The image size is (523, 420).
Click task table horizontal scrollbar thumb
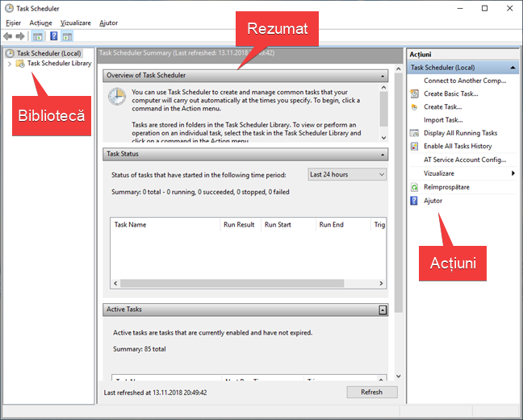[x=232, y=284]
